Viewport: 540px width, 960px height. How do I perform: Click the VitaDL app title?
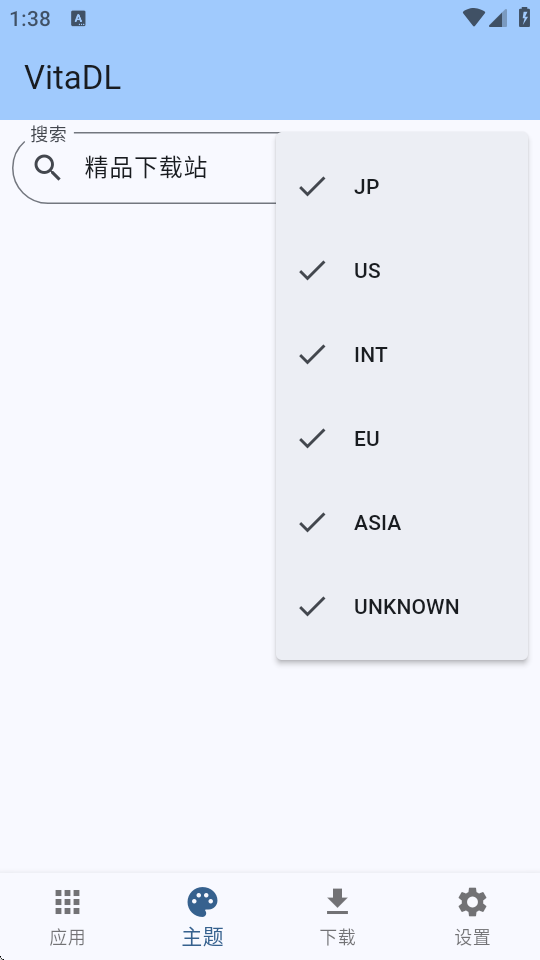click(x=73, y=78)
